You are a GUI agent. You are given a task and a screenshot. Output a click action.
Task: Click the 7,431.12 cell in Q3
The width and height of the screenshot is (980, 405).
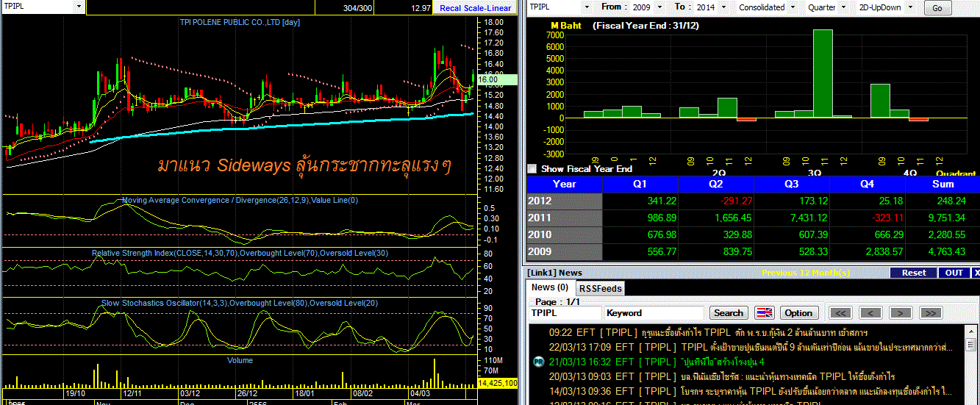pos(791,218)
